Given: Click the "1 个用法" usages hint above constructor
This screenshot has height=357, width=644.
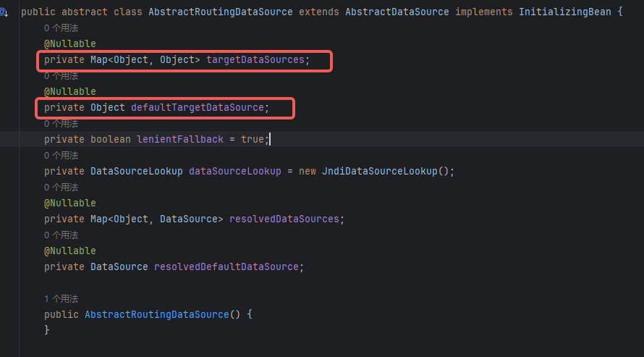Looking at the screenshot, I should click(x=61, y=298).
